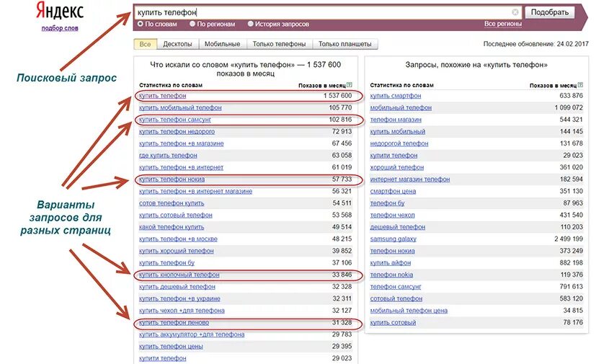This screenshot has width=609, height=364.
Task: Open the help icon beside right 'Показов в месяц'
Action: click(x=580, y=84)
